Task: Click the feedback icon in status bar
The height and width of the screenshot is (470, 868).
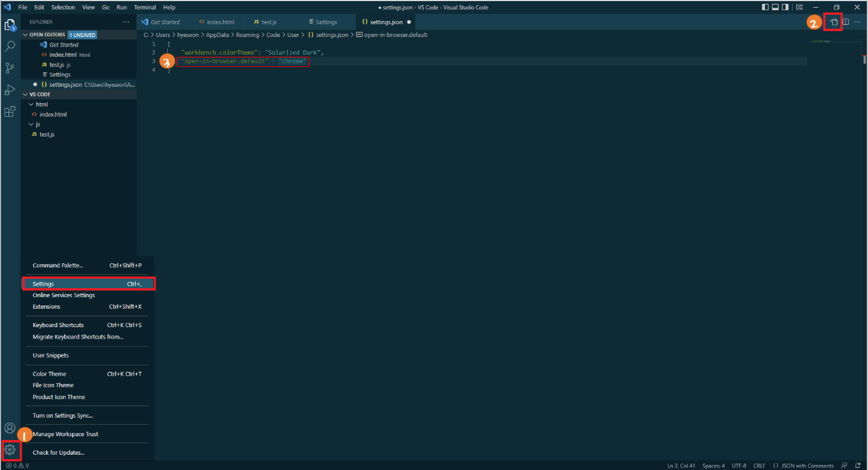Action: tap(844, 466)
